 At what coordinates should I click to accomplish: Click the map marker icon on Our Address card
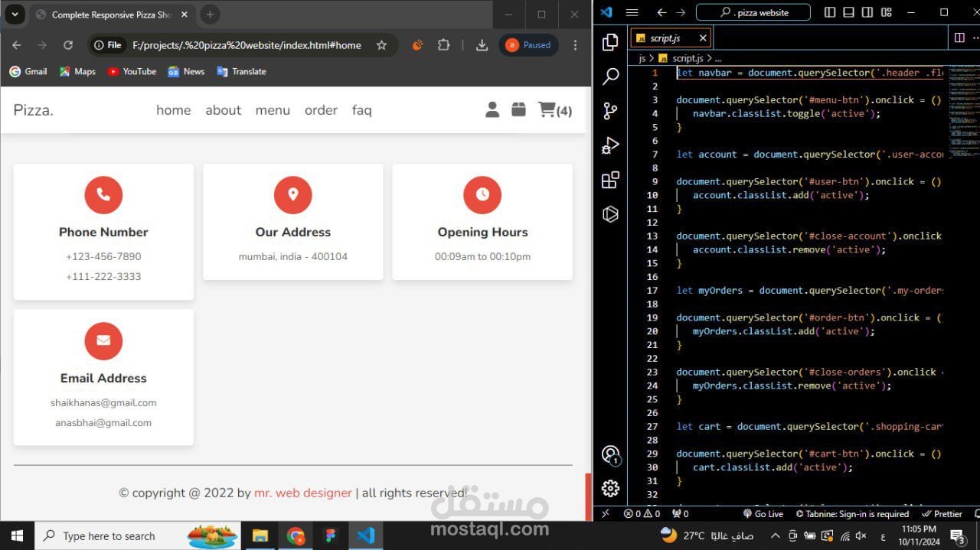pyautogui.click(x=292, y=195)
